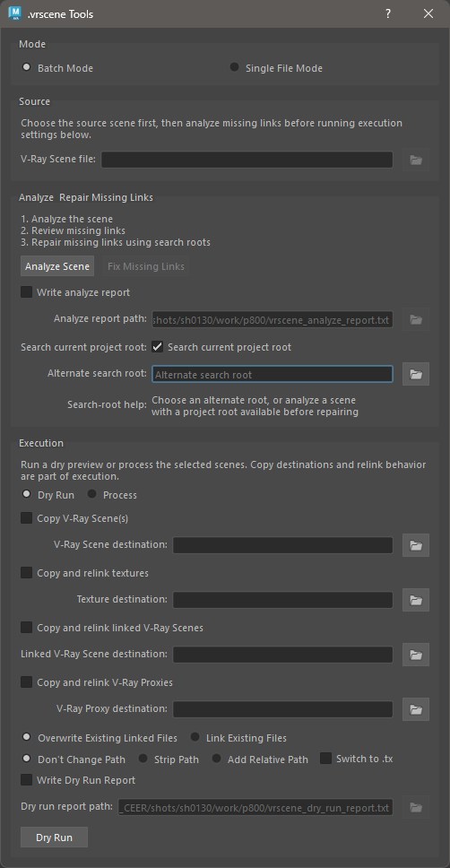Browse for Alternate search root folder

click(x=416, y=374)
